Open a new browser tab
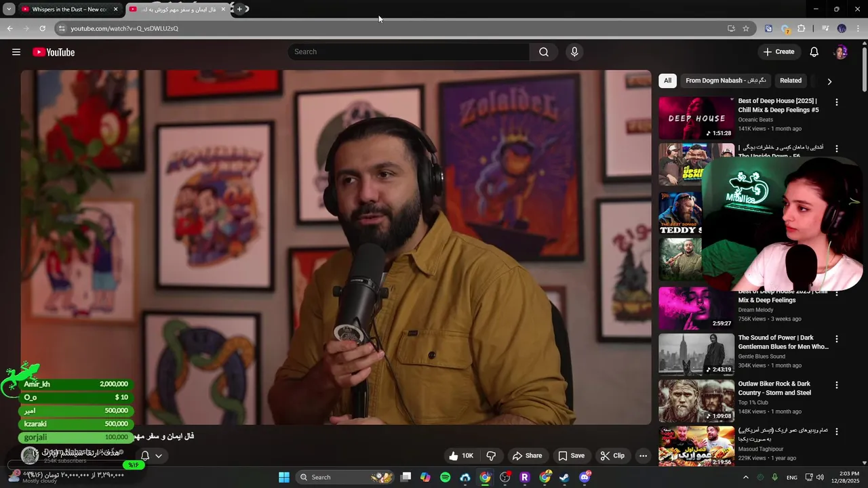Image resolution: width=868 pixels, height=488 pixels. (239, 9)
